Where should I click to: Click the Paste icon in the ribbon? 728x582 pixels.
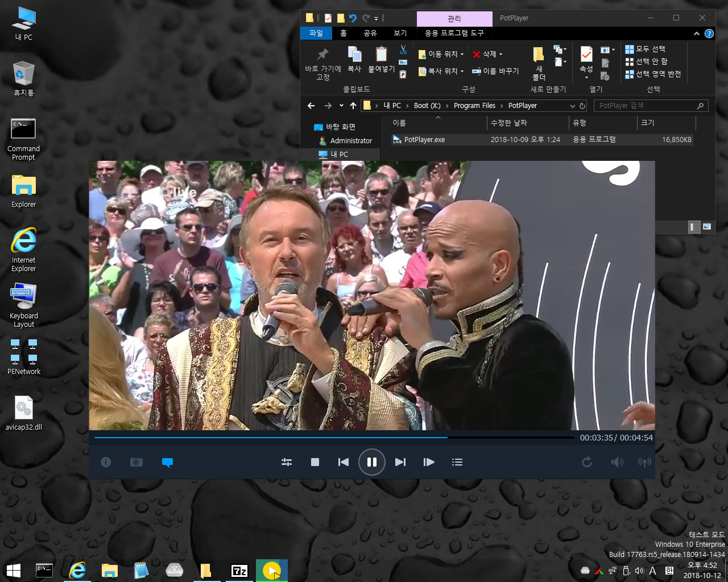[x=381, y=60]
